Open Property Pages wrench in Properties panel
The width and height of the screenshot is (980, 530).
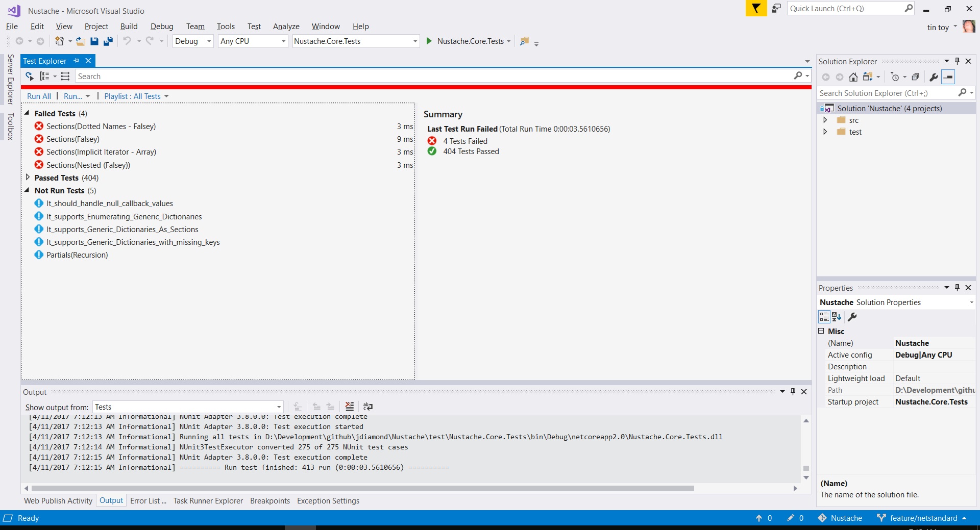pos(852,317)
